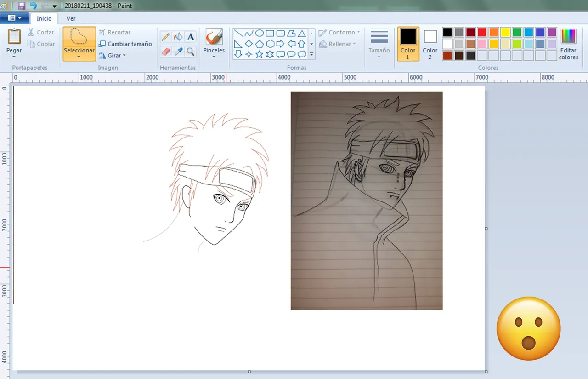Click the pencil sketch photo on canvas
588x379 pixels.
(367, 201)
